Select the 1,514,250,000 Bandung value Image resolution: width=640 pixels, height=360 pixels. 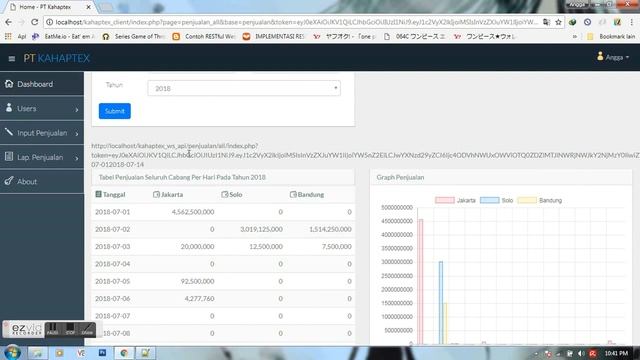click(x=330, y=229)
